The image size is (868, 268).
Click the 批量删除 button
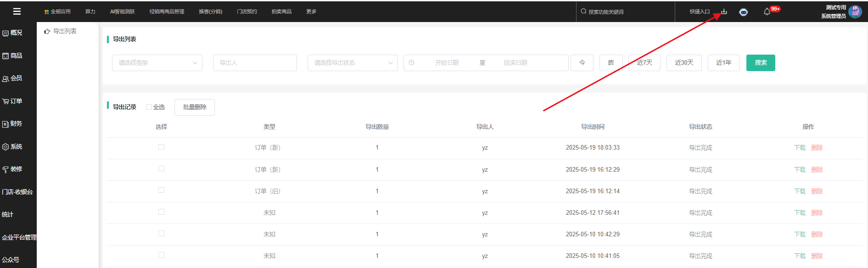click(x=195, y=107)
